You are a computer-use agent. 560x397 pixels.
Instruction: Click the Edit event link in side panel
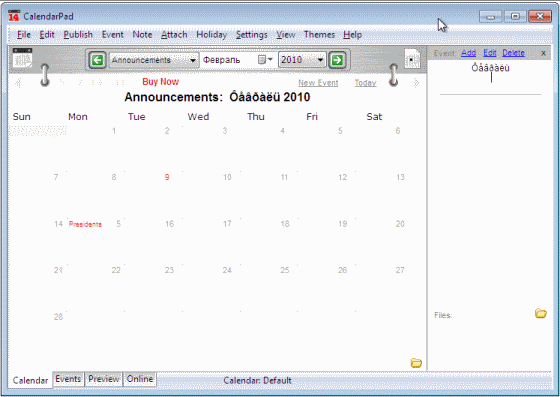(x=490, y=53)
